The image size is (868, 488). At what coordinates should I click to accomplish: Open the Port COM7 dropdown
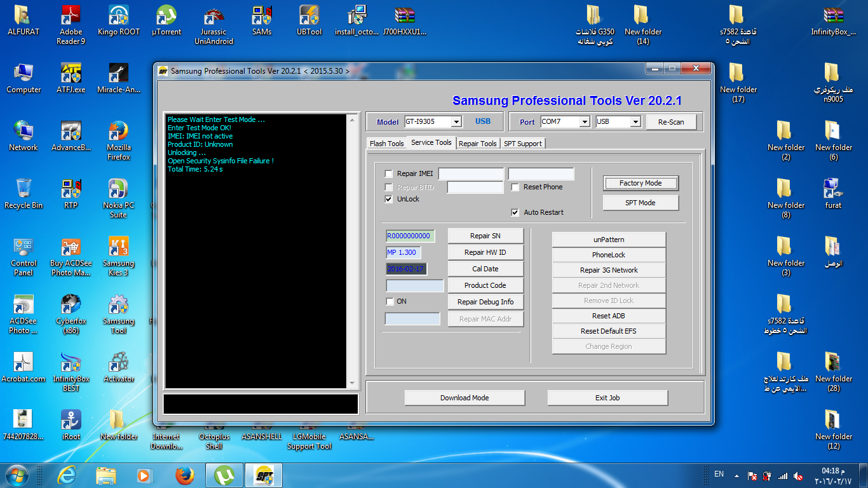(x=585, y=121)
